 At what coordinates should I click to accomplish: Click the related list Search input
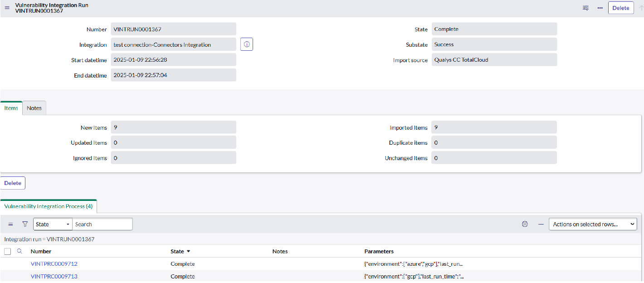point(102,224)
